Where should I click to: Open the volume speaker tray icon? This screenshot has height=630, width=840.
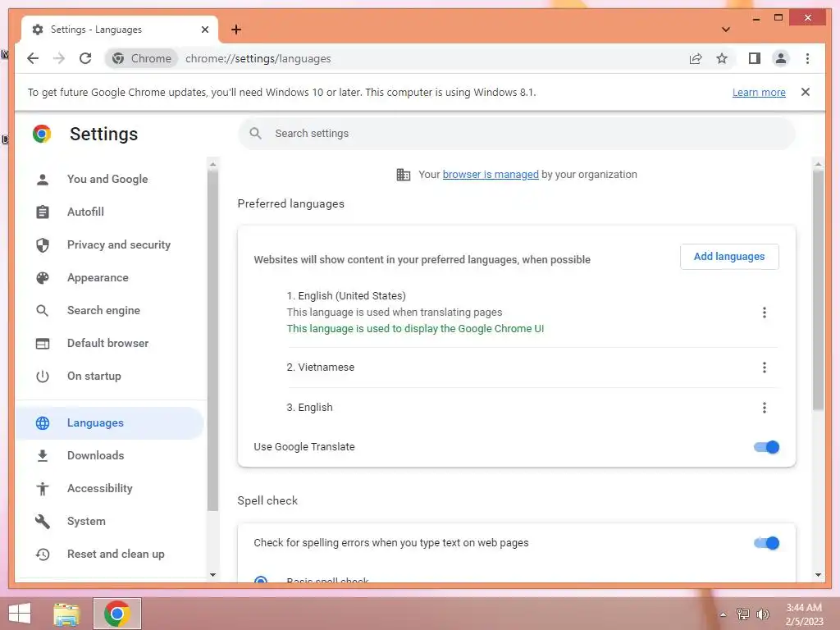tap(762, 614)
